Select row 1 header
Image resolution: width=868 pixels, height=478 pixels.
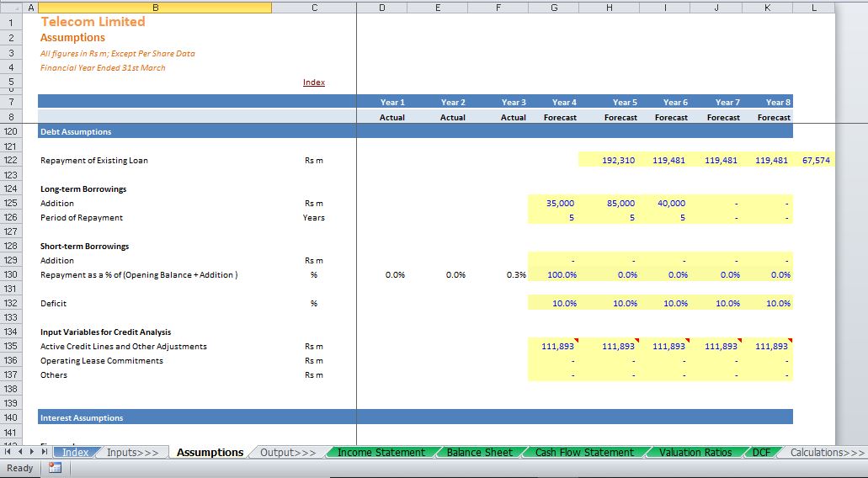click(x=10, y=22)
